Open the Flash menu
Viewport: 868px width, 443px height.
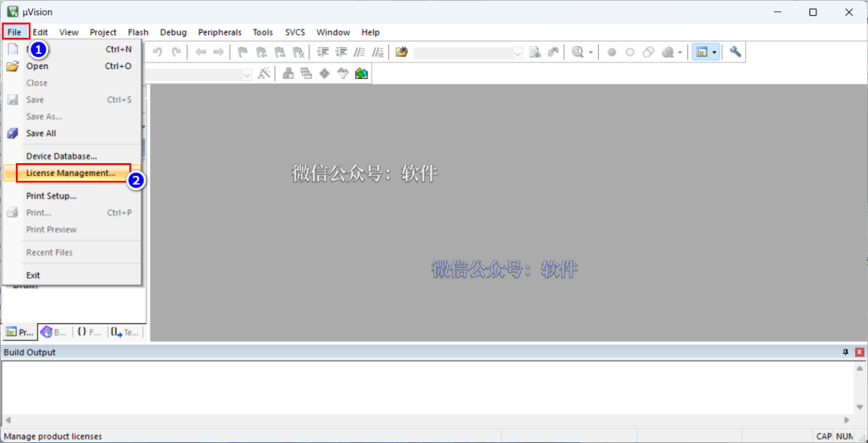138,32
